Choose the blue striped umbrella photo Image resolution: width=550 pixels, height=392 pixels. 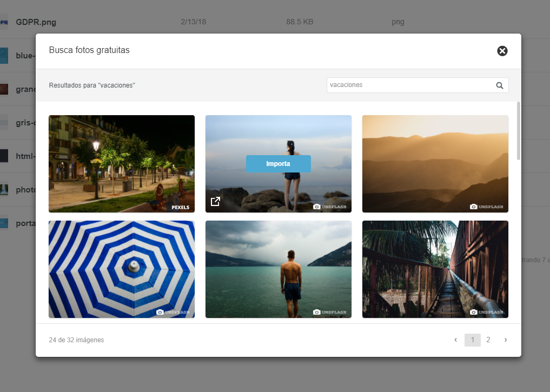pyautogui.click(x=121, y=269)
